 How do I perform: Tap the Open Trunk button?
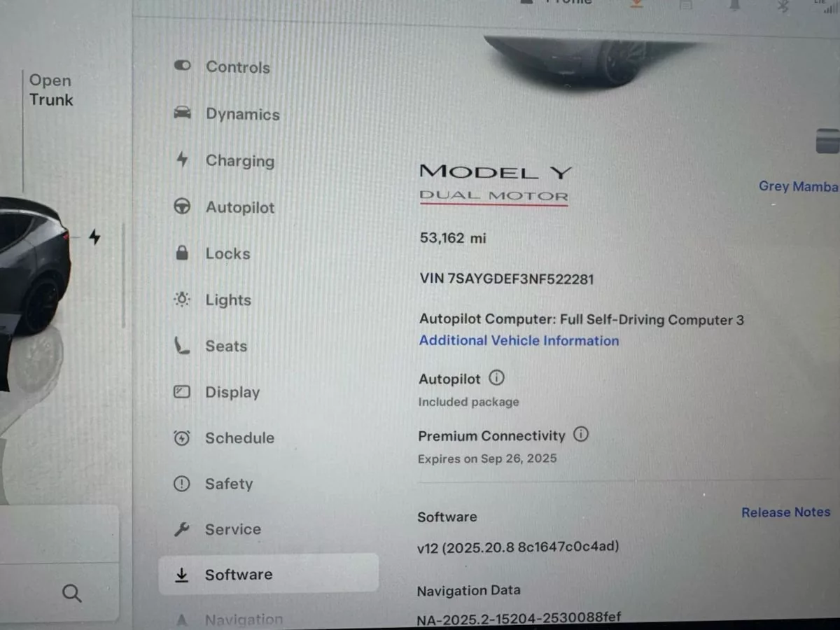(x=51, y=90)
